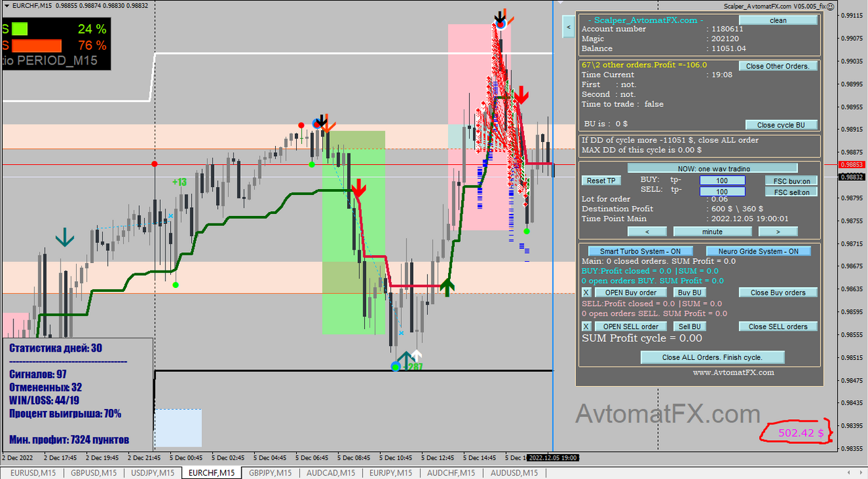Click the MAX DD of this cycle text
The height and width of the screenshot is (479, 868).
(x=641, y=150)
